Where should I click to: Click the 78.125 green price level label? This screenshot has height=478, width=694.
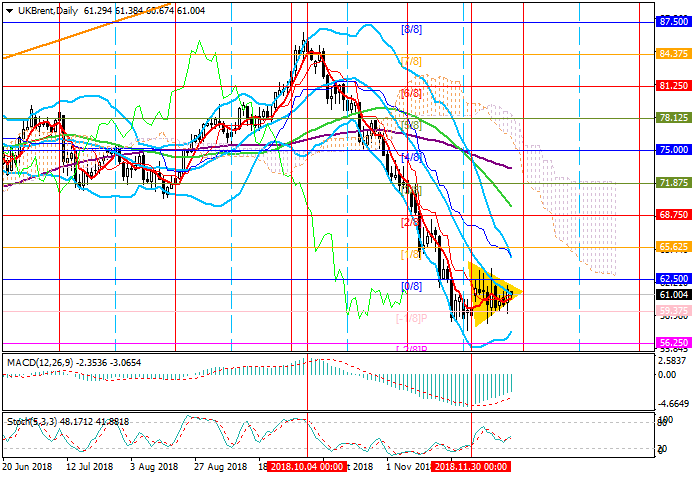(670, 118)
